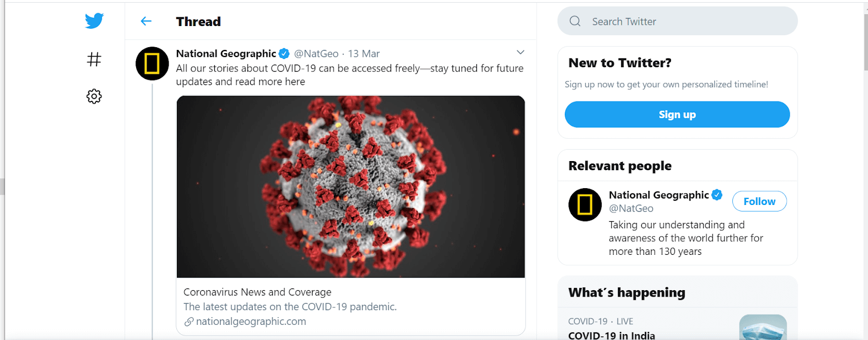Click inside the Search Twitter field

[x=651, y=21]
